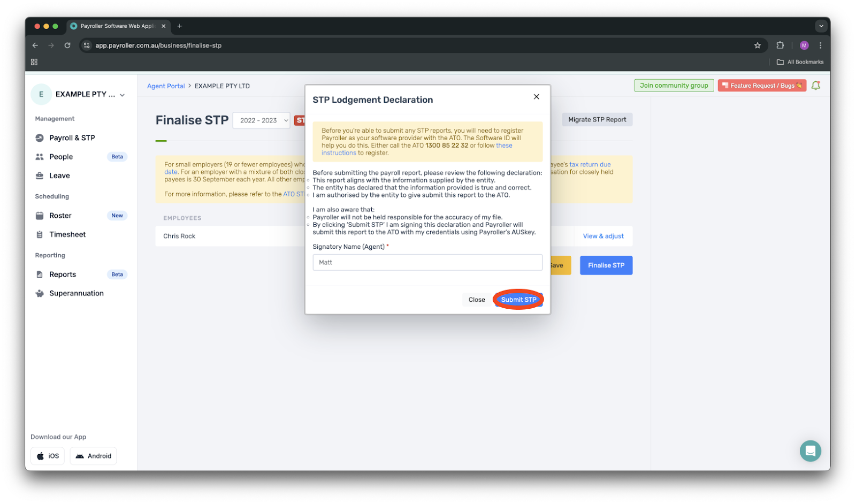Reload the page
Viewport: 856px width, 504px height.
[x=67, y=45]
